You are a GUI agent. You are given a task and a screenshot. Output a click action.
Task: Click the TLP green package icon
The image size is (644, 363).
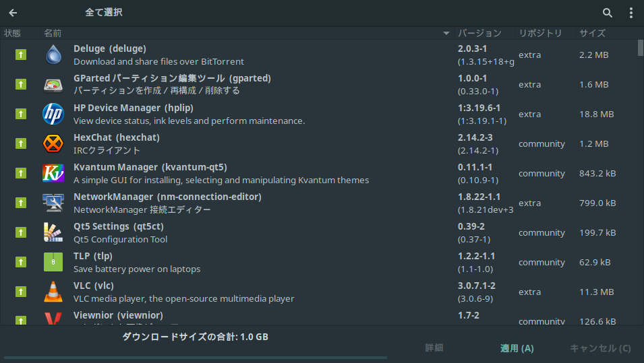(53, 262)
